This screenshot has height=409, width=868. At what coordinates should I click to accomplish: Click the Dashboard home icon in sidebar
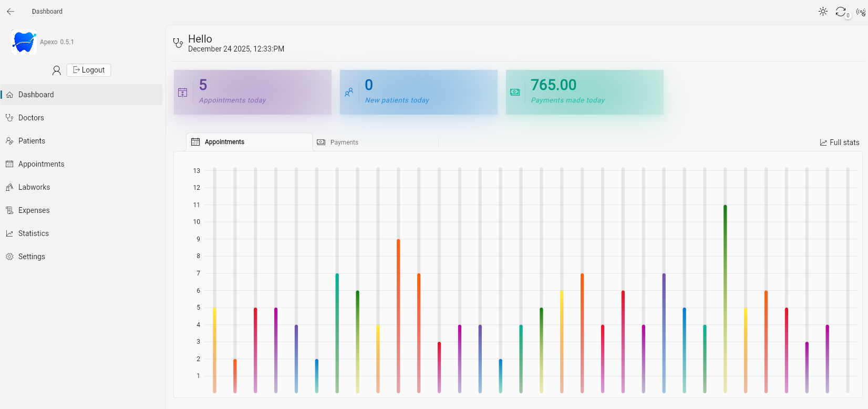pos(9,95)
